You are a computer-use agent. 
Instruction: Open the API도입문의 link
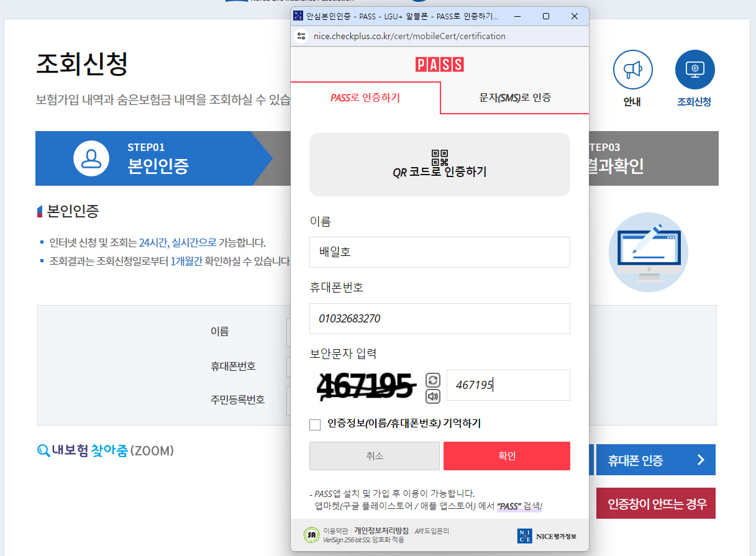431,531
